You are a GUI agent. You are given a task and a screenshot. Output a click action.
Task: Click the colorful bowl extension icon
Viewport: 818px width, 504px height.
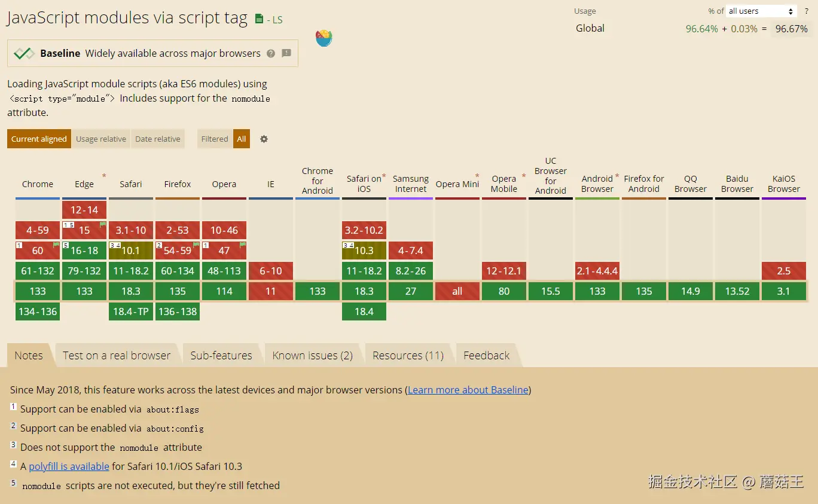(324, 38)
